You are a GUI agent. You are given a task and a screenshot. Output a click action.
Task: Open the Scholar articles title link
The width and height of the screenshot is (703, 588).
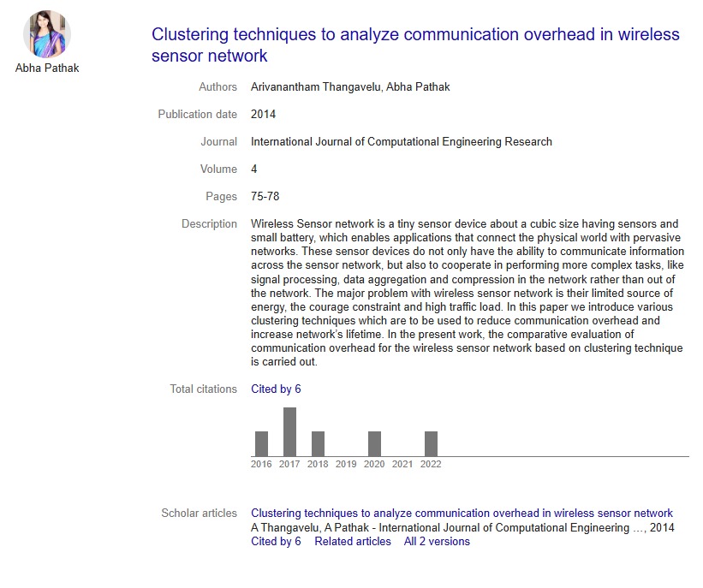(462, 514)
